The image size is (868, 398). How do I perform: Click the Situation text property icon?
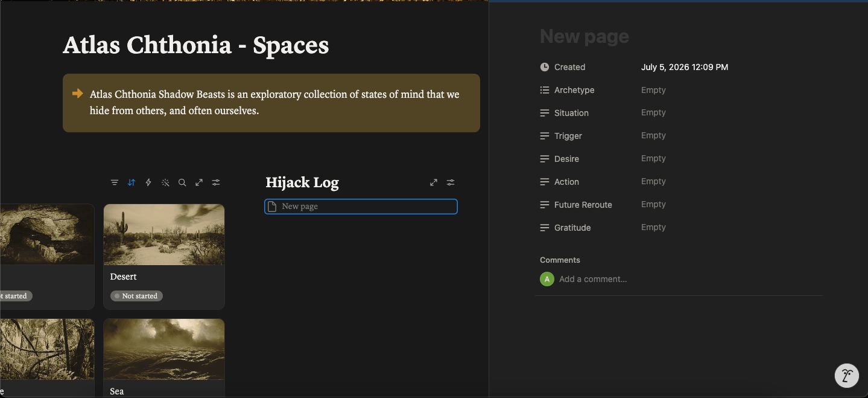coord(545,113)
